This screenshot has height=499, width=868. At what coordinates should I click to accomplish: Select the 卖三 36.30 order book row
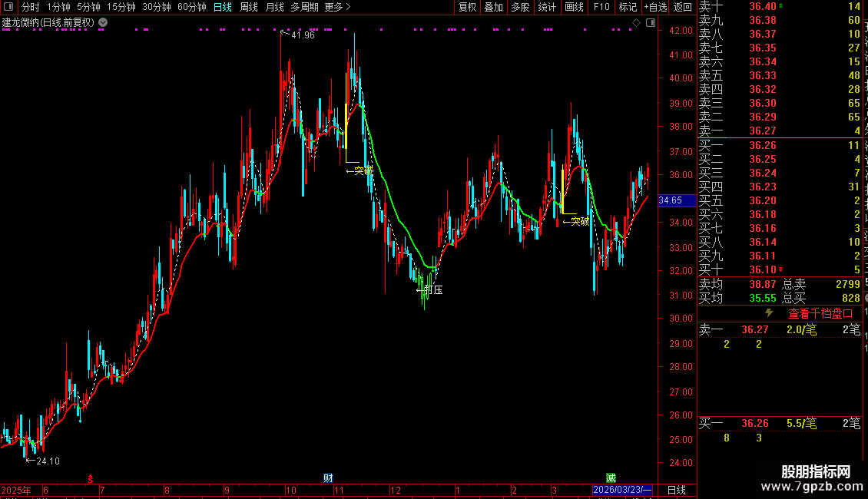point(780,103)
